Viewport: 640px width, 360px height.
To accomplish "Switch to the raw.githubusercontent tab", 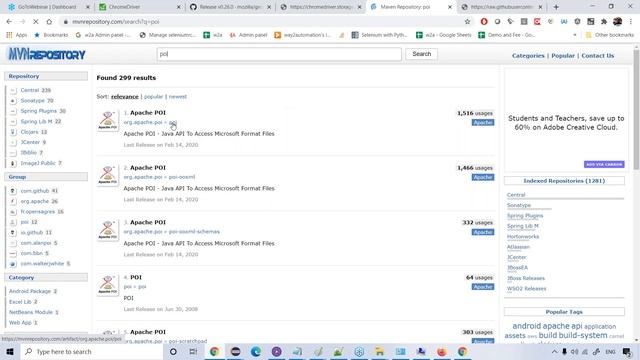I will [x=502, y=7].
